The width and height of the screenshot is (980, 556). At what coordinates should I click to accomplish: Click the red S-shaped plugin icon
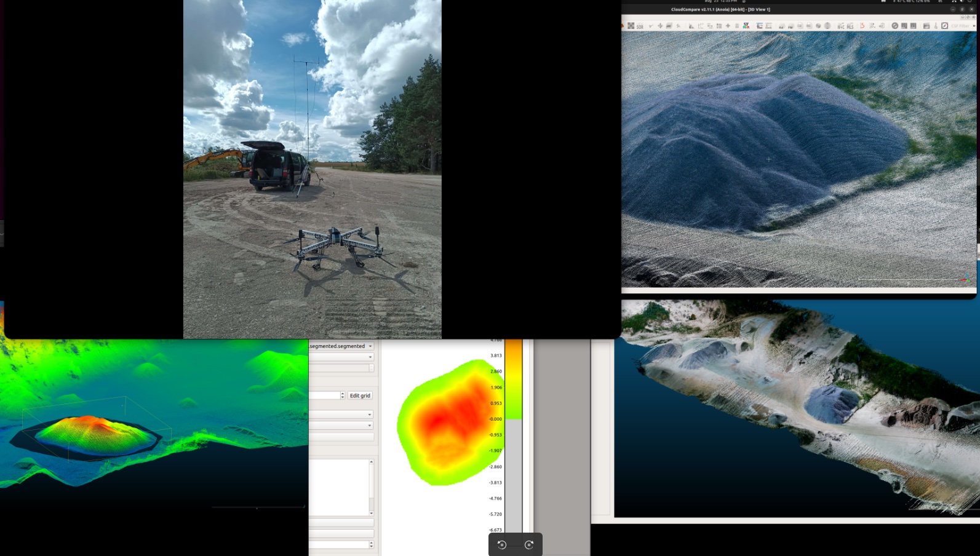pyautogui.click(x=862, y=26)
